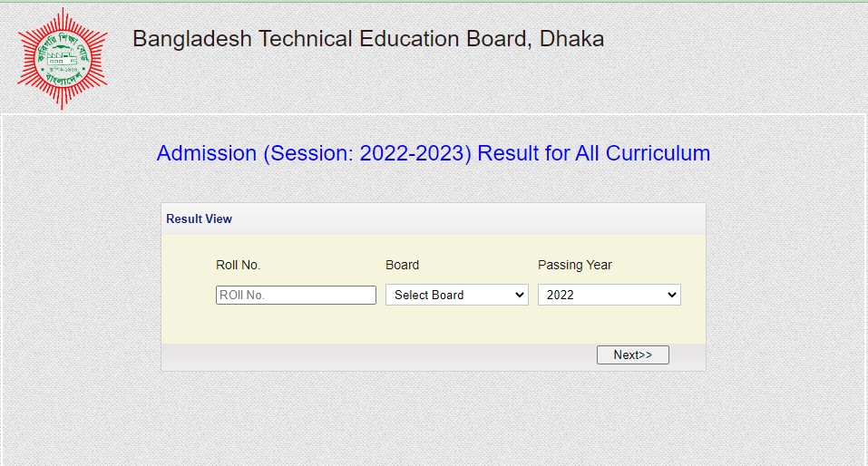This screenshot has width=868, height=466.
Task: Click the Roll No. label
Action: coord(238,265)
